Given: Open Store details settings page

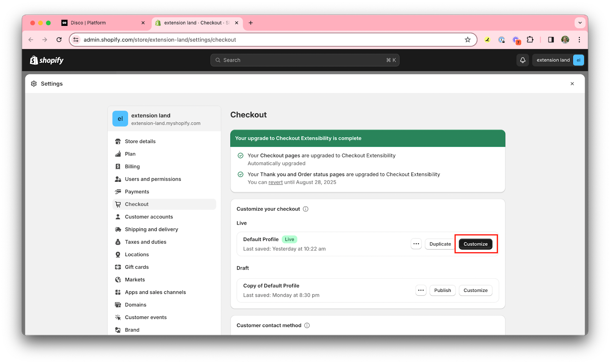Looking at the screenshot, I should pyautogui.click(x=164, y=141).
